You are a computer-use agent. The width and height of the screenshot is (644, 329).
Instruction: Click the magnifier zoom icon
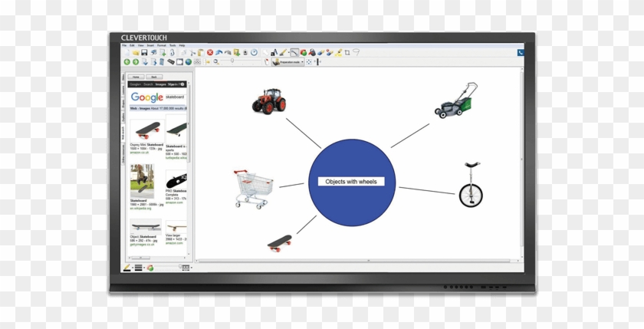[216, 62]
